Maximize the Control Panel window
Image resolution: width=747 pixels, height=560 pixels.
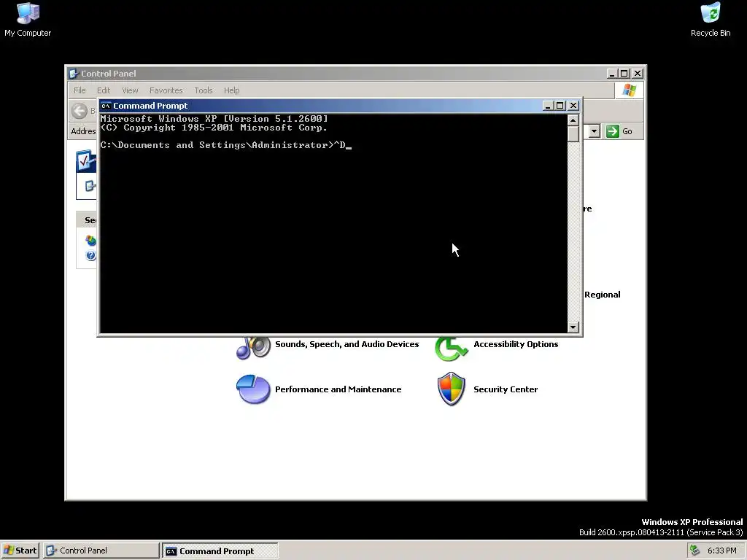[624, 74]
